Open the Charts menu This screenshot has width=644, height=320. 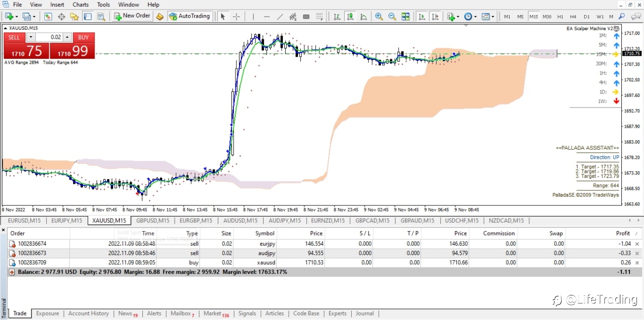click(x=80, y=5)
